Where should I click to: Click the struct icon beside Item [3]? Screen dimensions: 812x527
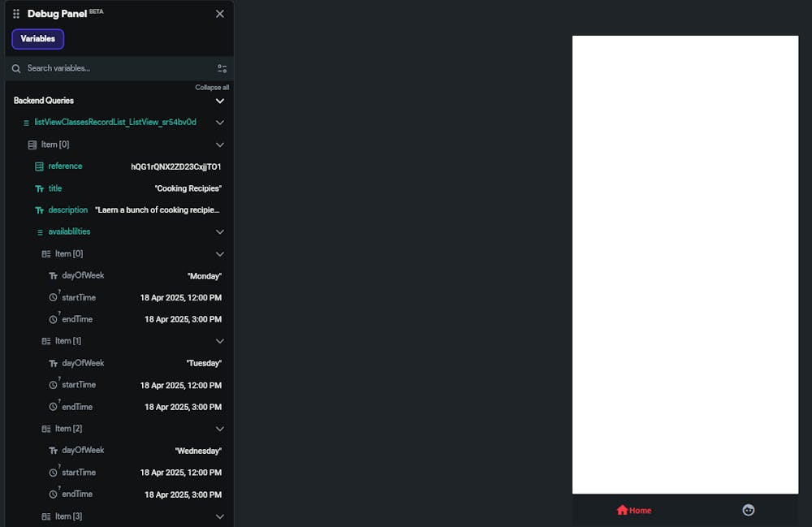tap(46, 516)
